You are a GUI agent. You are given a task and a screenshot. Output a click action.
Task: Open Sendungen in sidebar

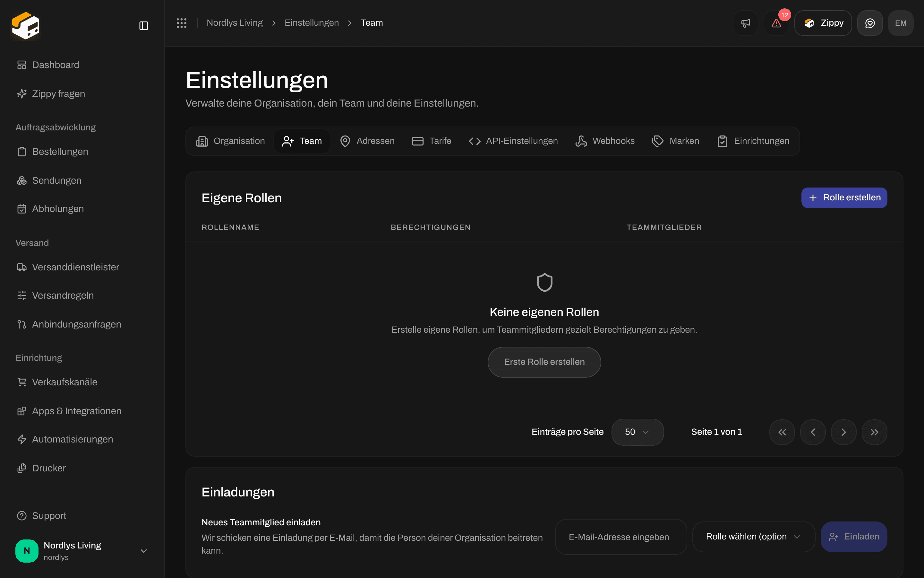click(82, 180)
